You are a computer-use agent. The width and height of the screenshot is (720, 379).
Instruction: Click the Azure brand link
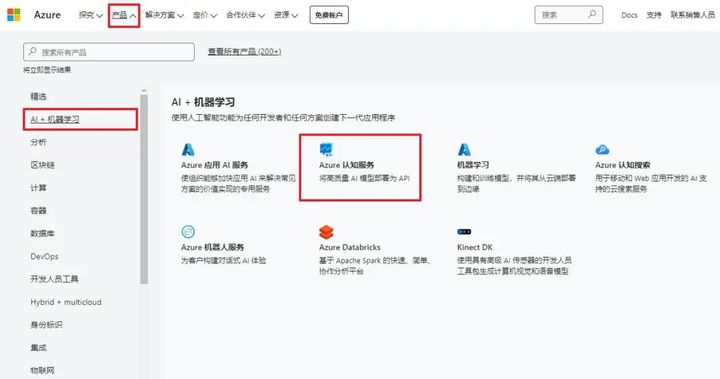point(47,15)
